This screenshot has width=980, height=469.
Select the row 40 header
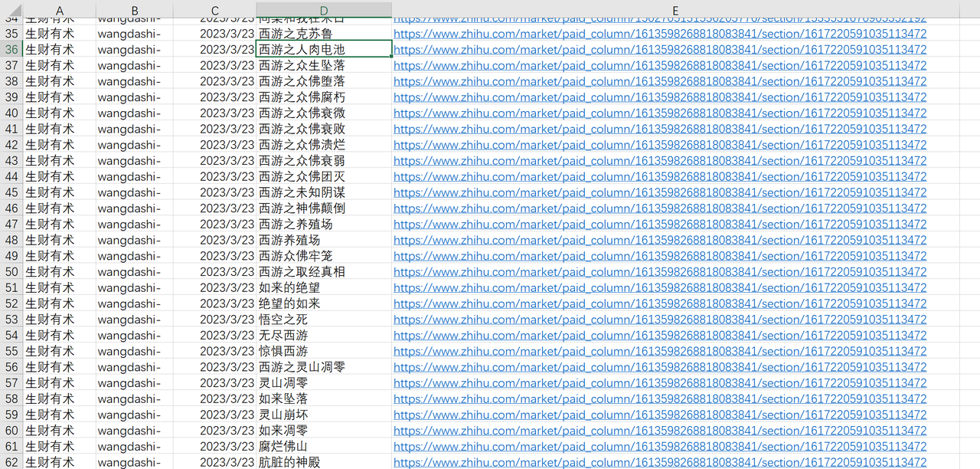11,113
